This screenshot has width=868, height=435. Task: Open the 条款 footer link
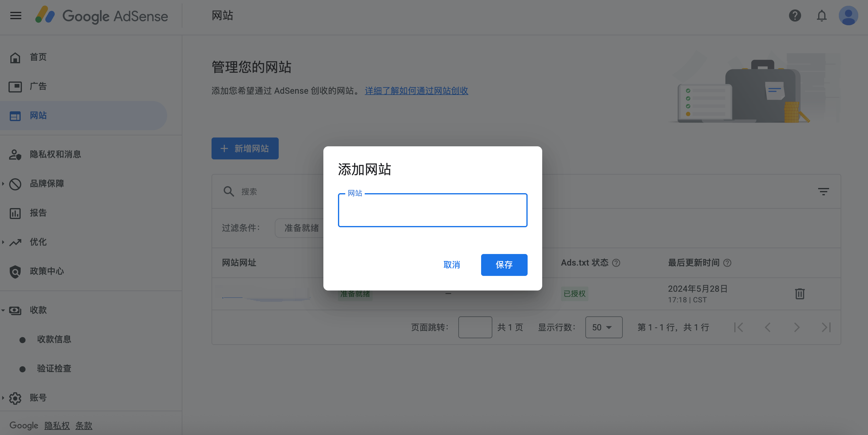pyautogui.click(x=84, y=426)
